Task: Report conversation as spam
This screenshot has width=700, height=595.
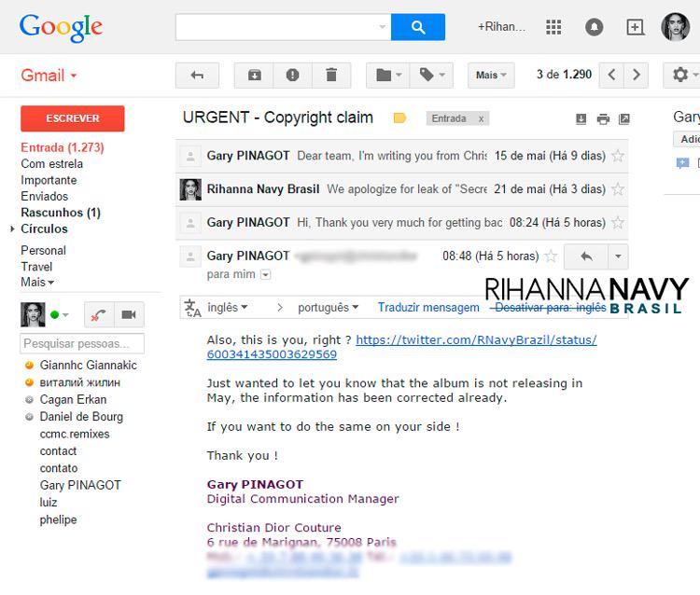Action: pyautogui.click(x=292, y=75)
